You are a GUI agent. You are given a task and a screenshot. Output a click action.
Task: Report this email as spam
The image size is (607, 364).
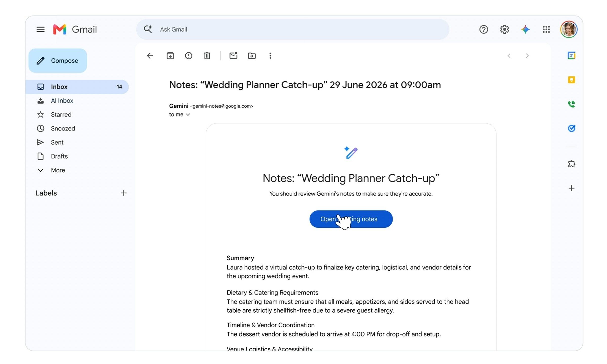click(189, 56)
